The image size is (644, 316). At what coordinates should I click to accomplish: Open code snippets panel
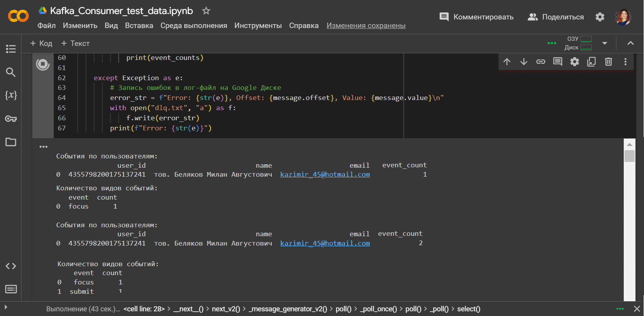click(11, 266)
